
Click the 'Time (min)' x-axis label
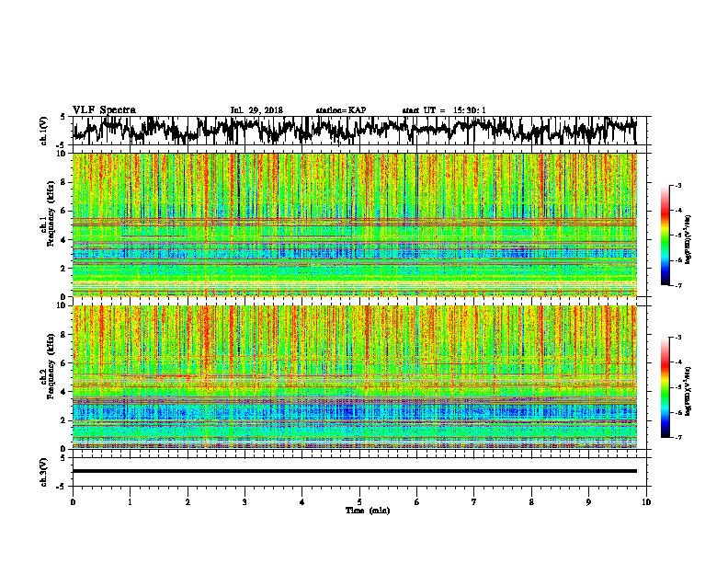coord(368,511)
